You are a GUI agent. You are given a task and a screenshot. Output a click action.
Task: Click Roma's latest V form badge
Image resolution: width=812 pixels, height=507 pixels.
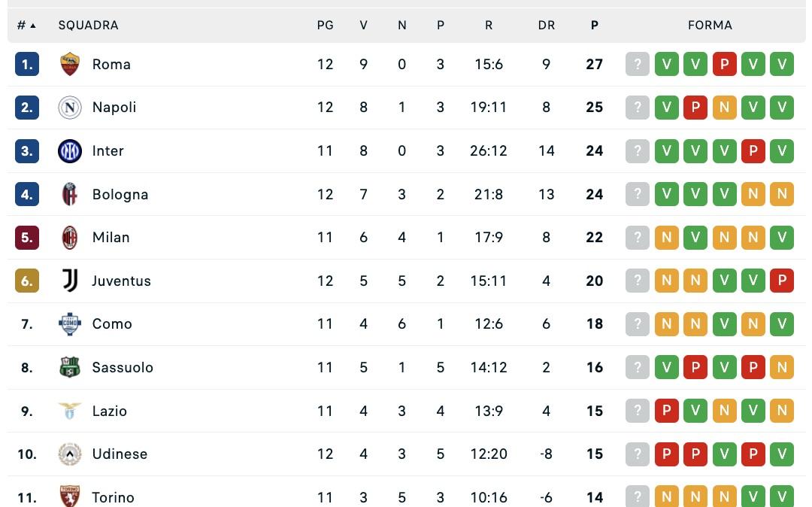coord(782,64)
